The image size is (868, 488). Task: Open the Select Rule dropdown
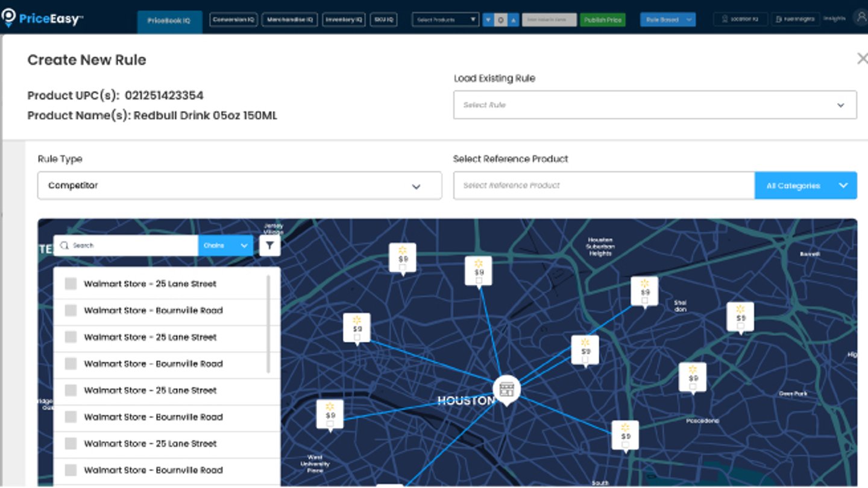tap(655, 105)
